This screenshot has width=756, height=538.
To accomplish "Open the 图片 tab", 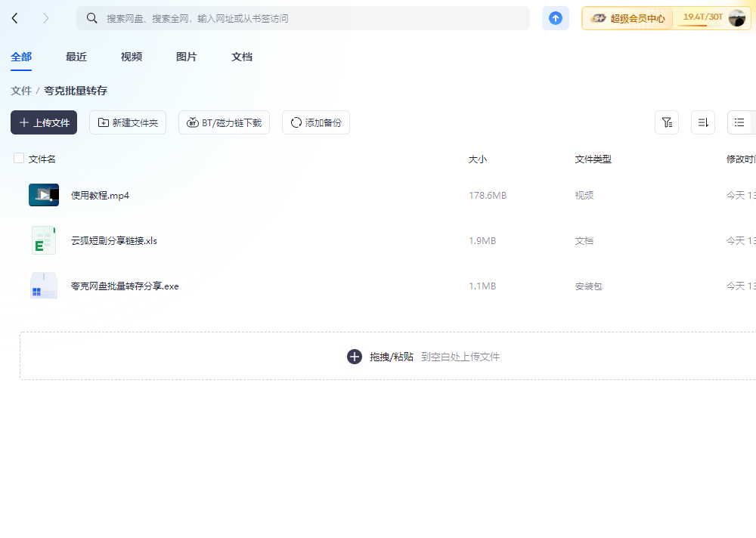I will [x=186, y=56].
